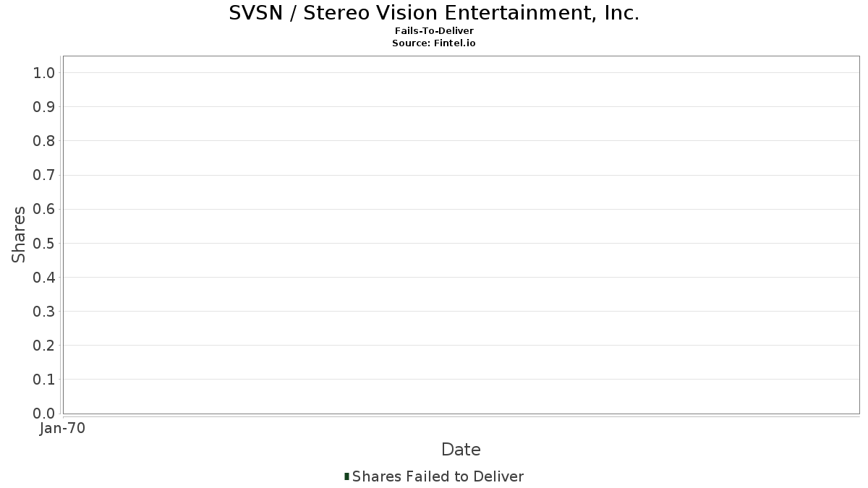Click the Shares y-axis title
This screenshot has height=488, width=868.
[x=20, y=234]
